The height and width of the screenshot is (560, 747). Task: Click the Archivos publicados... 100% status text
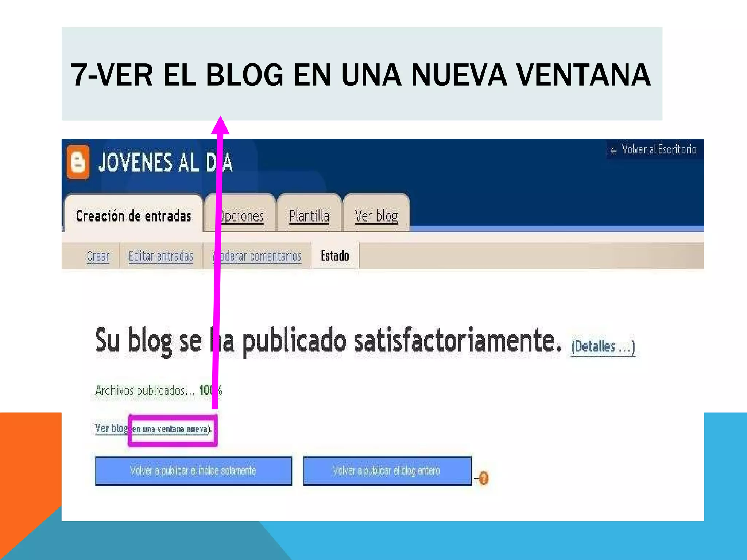coord(158,390)
